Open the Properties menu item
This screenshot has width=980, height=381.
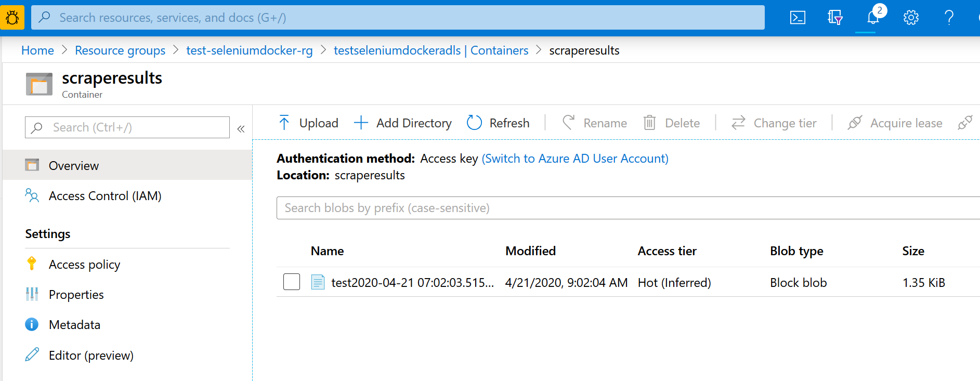click(76, 295)
